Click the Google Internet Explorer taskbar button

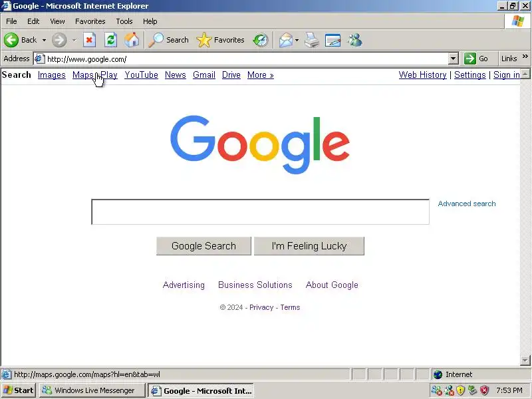[x=201, y=390]
